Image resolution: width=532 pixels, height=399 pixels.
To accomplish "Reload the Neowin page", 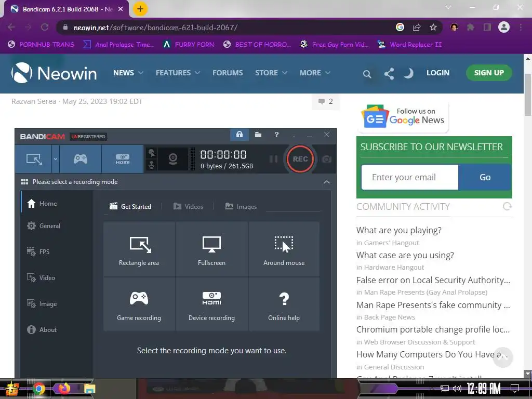I will tap(45, 27).
